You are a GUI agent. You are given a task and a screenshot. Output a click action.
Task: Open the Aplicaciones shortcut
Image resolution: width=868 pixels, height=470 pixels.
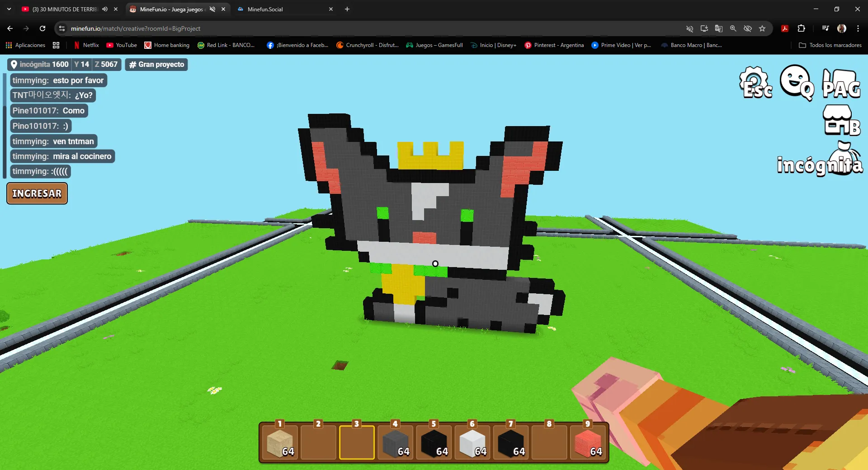pos(25,45)
